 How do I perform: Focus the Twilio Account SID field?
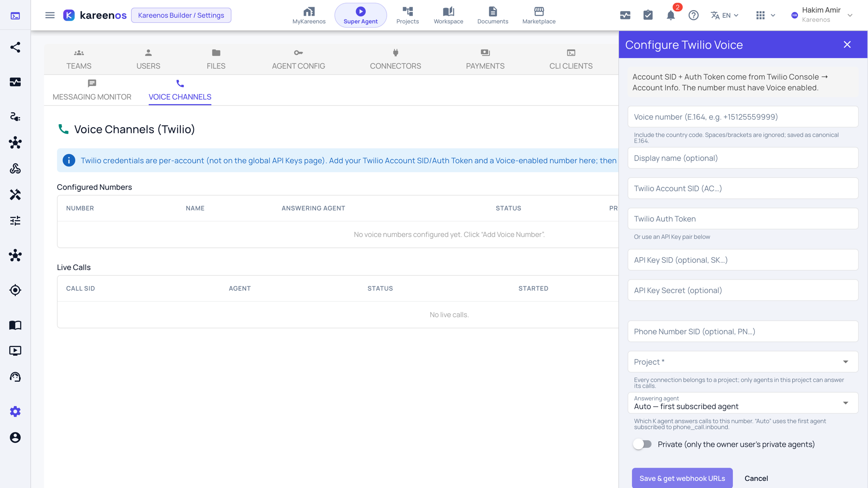click(x=743, y=188)
